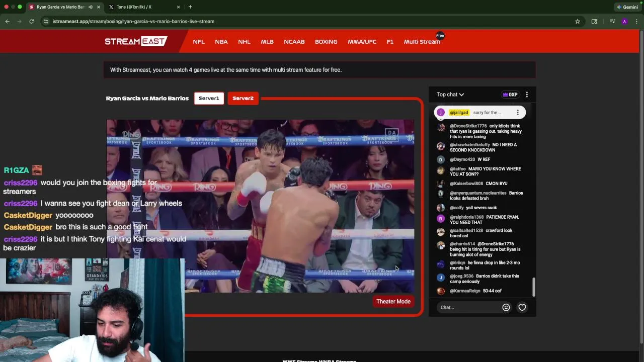The image size is (644, 362).
Task: Click username @charris614 in chat
Action: tap(462, 244)
